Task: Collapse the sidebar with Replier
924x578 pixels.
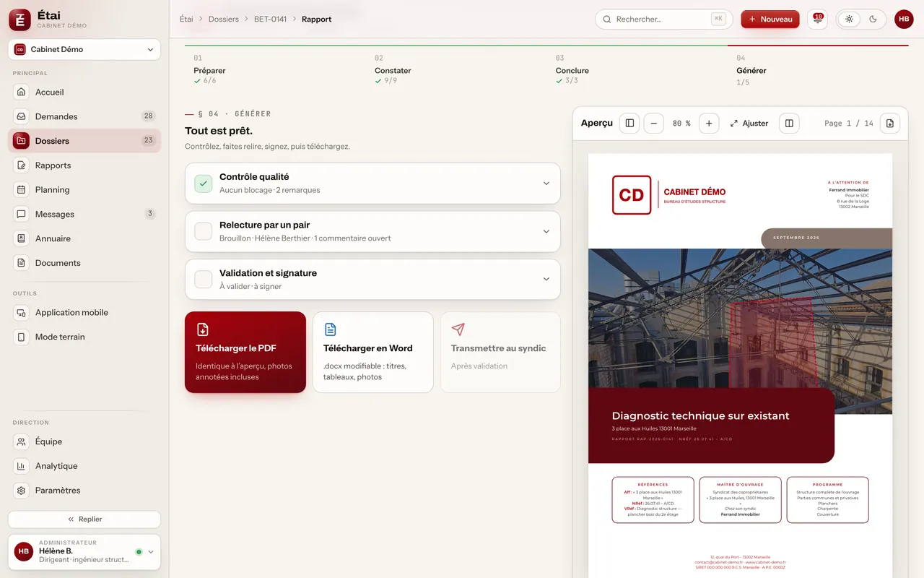Action: pos(84,519)
